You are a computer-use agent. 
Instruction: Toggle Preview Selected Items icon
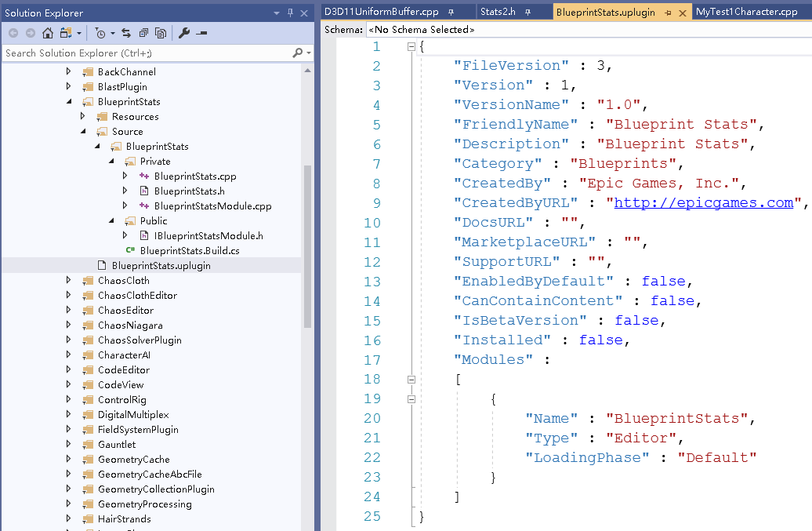tap(202, 33)
